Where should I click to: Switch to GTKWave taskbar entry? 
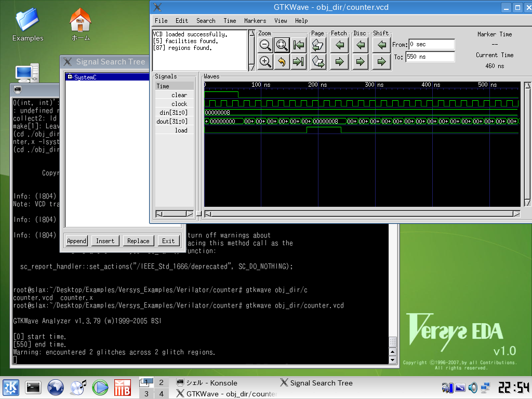tap(227, 394)
